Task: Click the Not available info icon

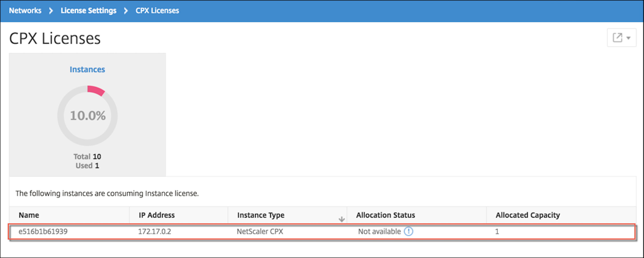Action: click(409, 231)
